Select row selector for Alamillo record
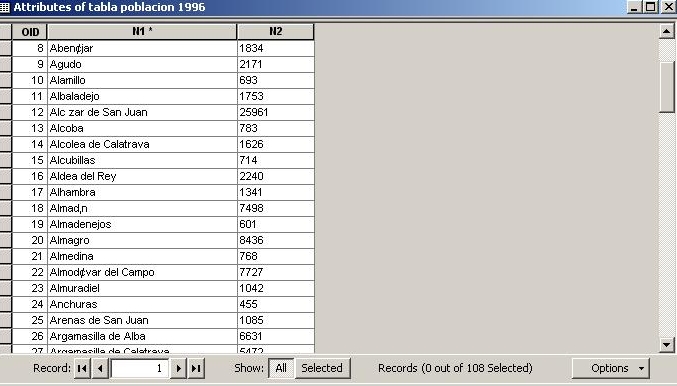This screenshot has width=677, height=386. pos(6,80)
